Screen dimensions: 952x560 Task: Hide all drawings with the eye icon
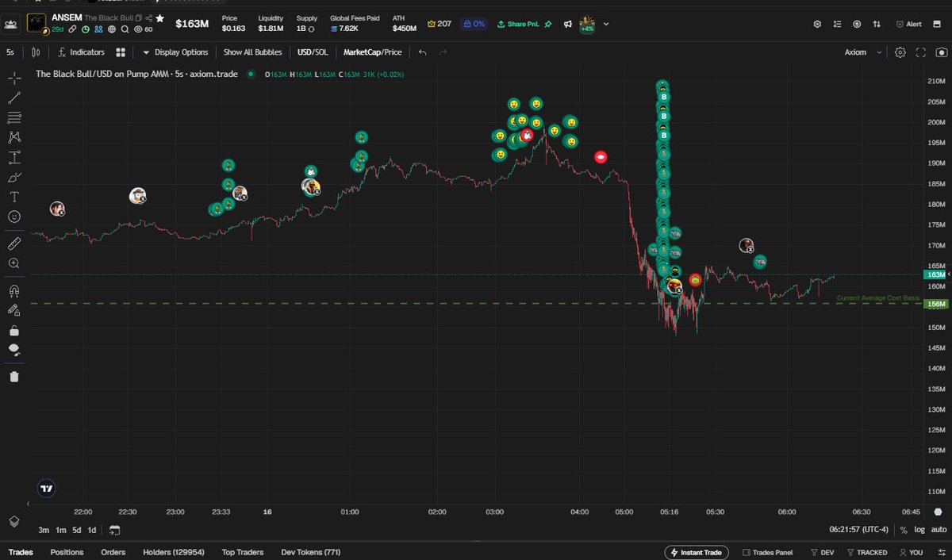click(13, 350)
